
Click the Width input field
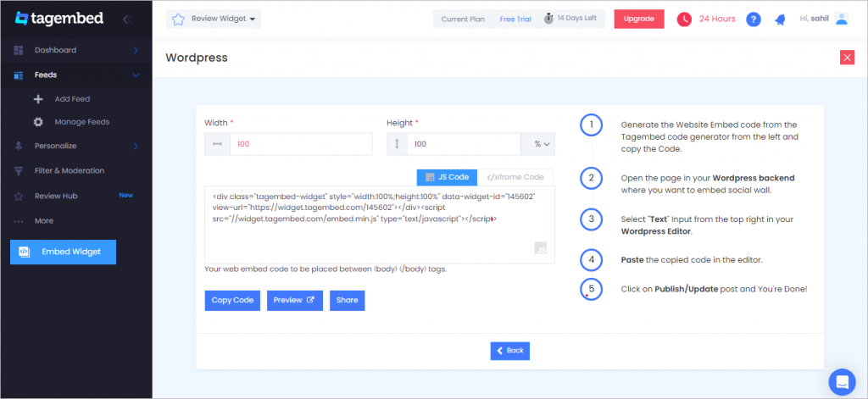[301, 144]
